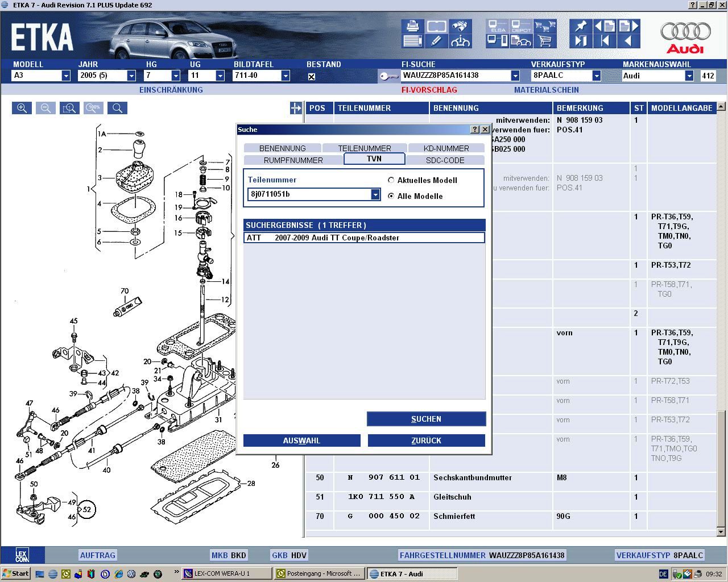Switch to LEX-COM WERA-U 1 taskbar window

click(x=226, y=573)
